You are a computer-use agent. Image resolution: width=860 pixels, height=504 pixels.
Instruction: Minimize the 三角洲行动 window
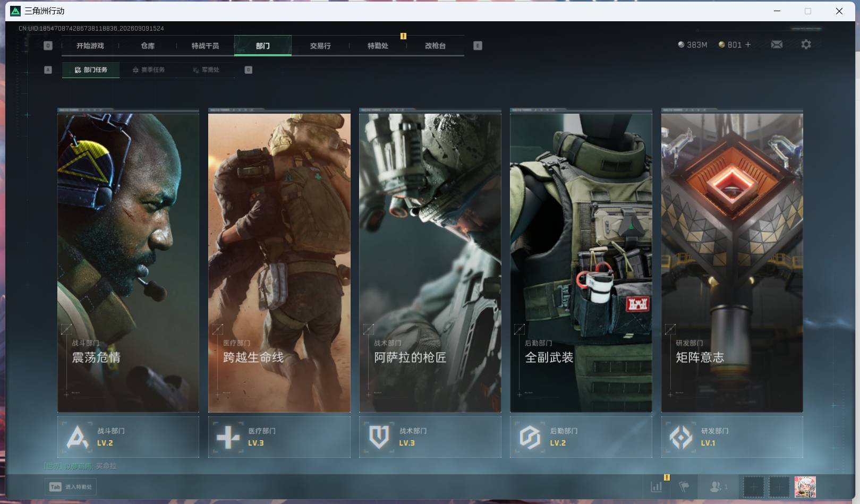777,11
